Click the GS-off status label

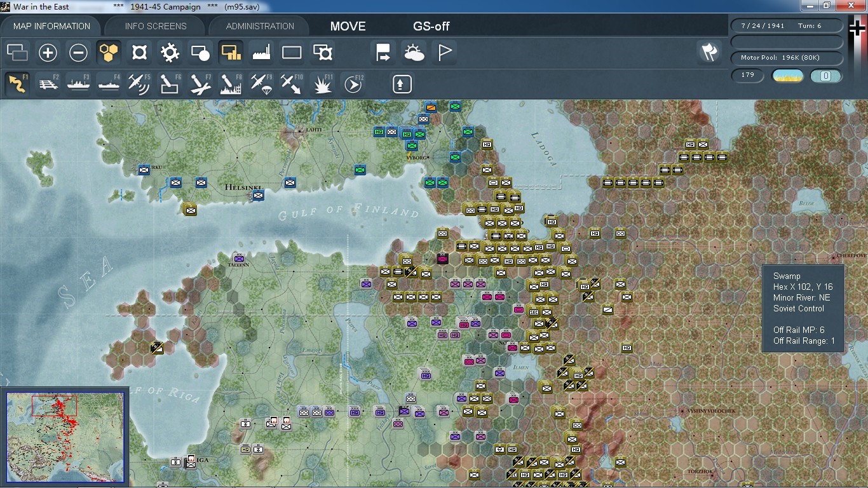pos(431,26)
